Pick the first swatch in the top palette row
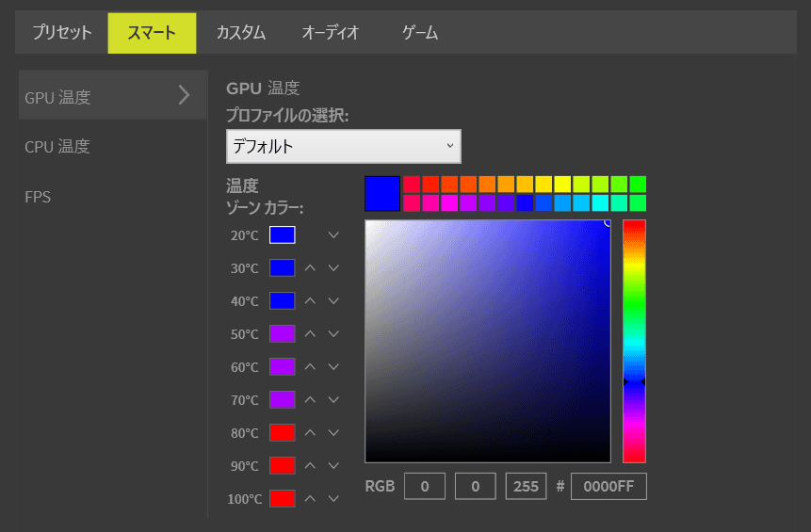Screen dimensions: 811x532 click(412, 184)
